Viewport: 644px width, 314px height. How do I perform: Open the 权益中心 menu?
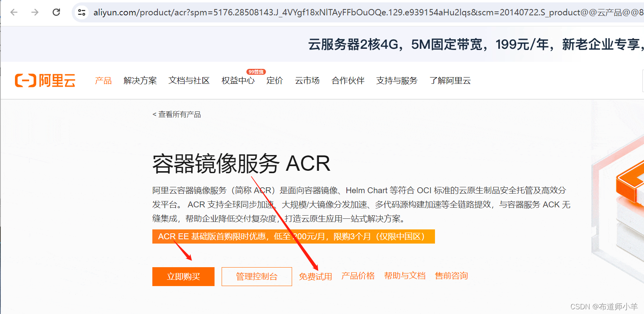pyautogui.click(x=238, y=81)
